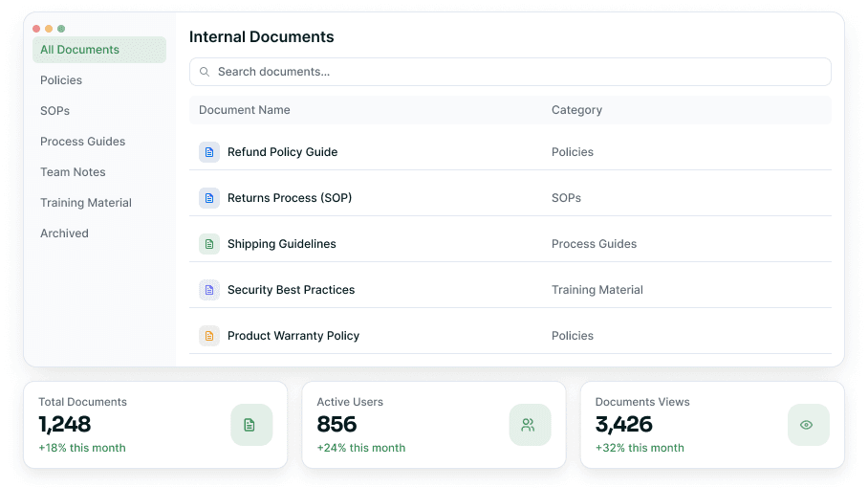Open the Policies sidebar section
Viewport: 868px width, 488px height.
click(61, 80)
